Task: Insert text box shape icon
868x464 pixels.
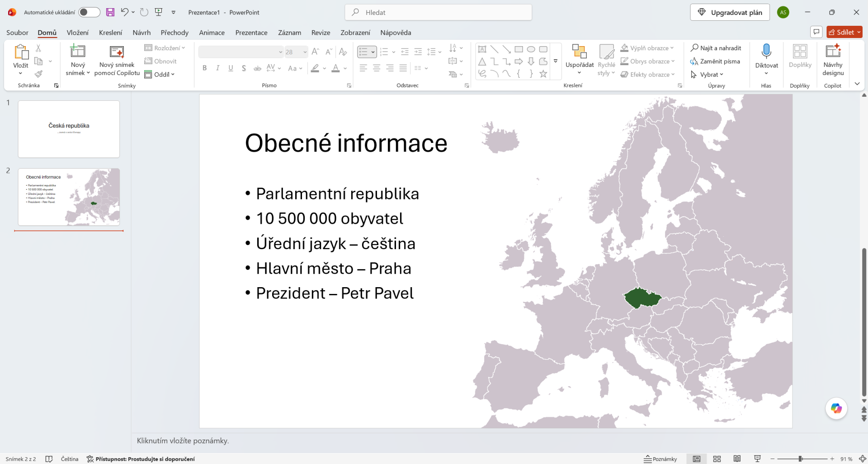Action: 482,49
